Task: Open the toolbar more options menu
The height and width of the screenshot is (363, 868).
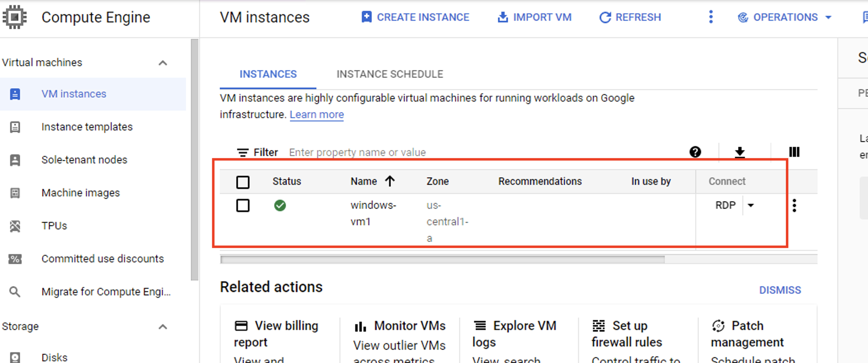Action: pyautogui.click(x=711, y=17)
